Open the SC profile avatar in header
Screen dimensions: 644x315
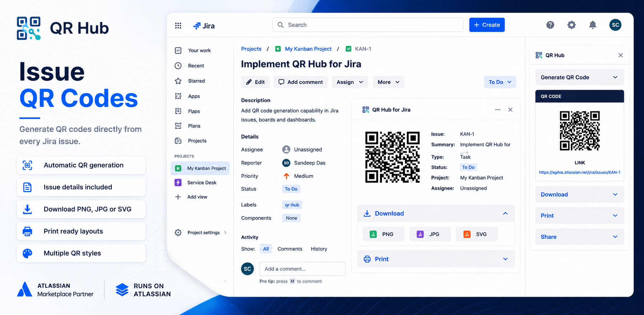point(615,25)
